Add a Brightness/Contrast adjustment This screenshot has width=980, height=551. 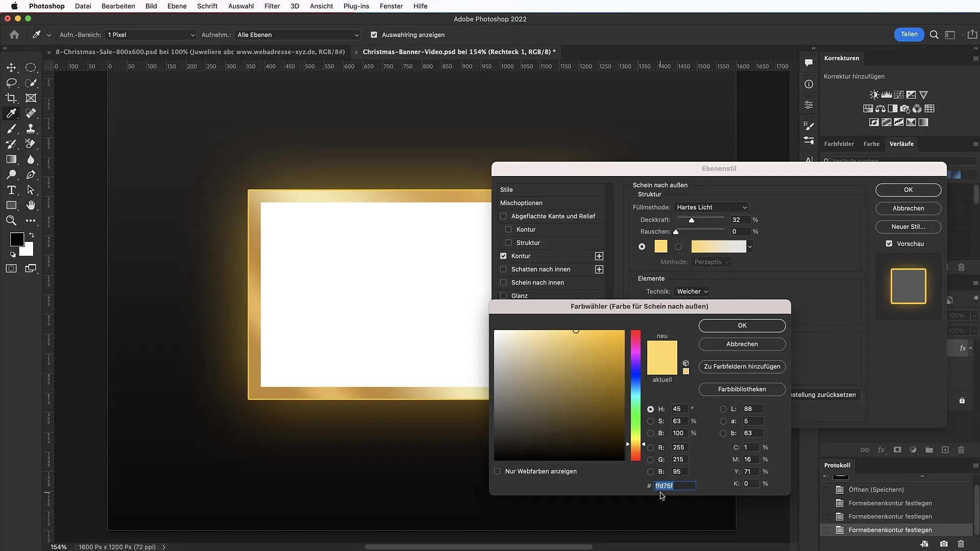click(x=874, y=95)
